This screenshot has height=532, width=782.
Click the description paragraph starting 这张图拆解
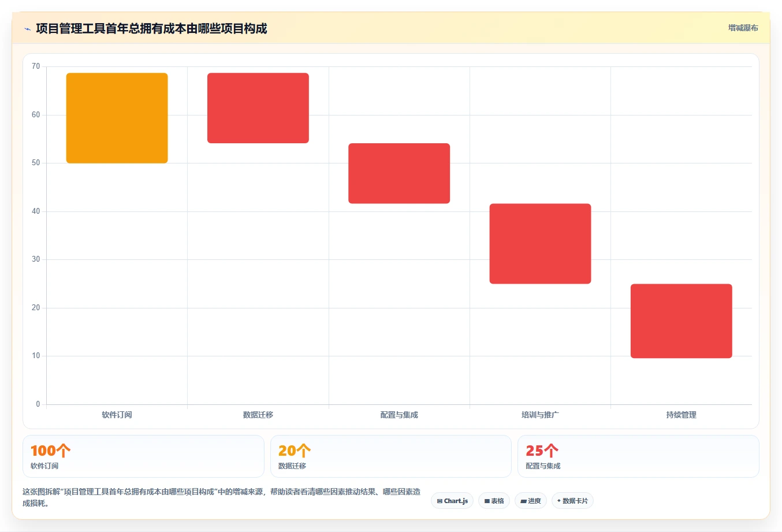tap(222, 497)
